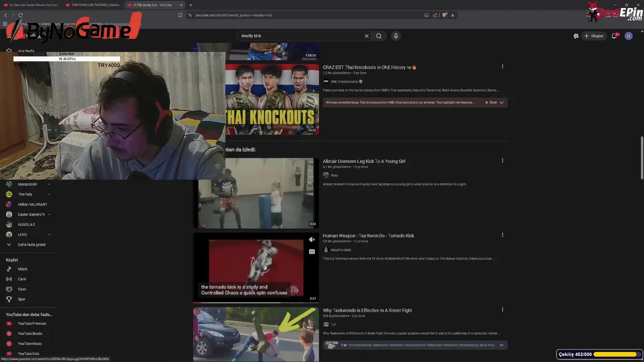The image size is (644, 362).
Task: Click the Tornado Kick preview progress bar
Action: click(x=256, y=302)
